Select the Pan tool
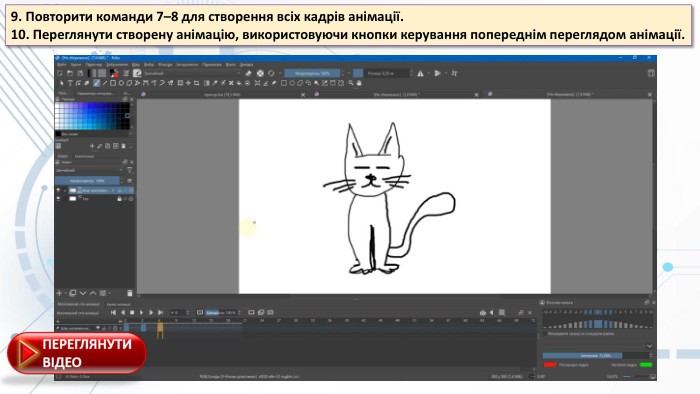Screen dimensions: 700x394 tap(358, 83)
